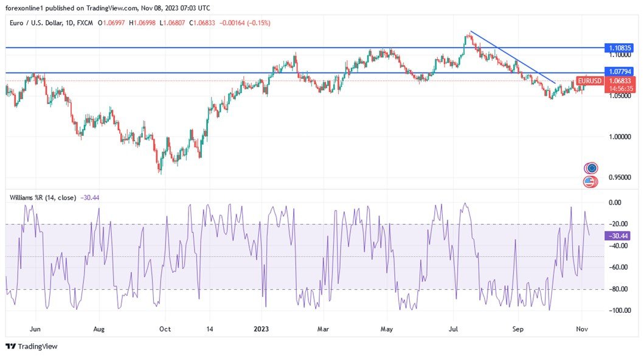Screen dimensions: 644x356
Task: Select the 1.10835 price label
Action: pyautogui.click(x=620, y=47)
